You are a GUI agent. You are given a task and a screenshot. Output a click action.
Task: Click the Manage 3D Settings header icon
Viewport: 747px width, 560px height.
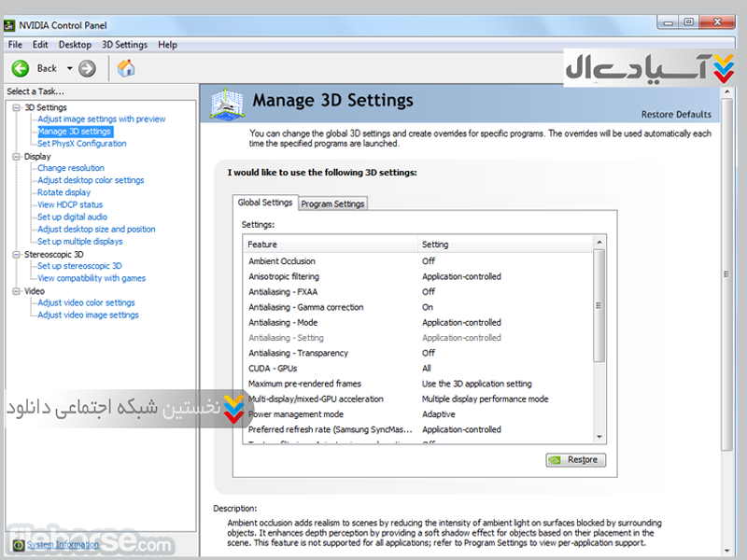pyautogui.click(x=225, y=103)
